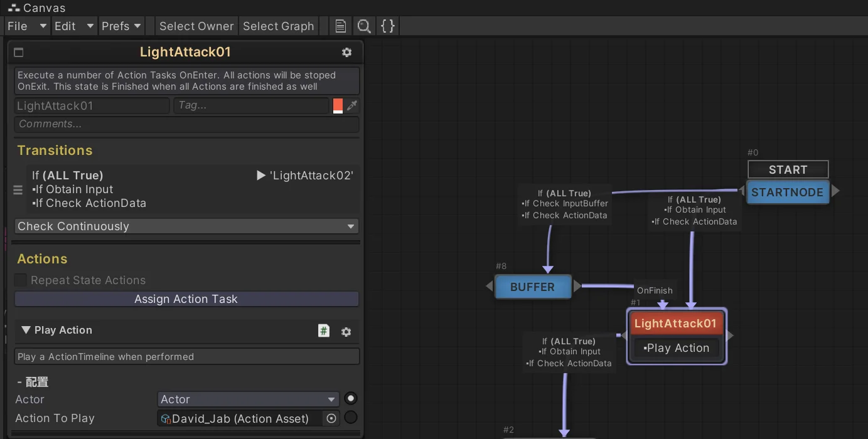This screenshot has height=439, width=868.
Task: Collapse the Play Action section
Action: pos(26,331)
